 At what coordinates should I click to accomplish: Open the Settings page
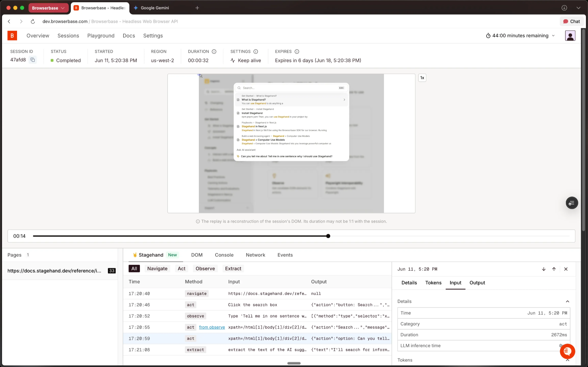tap(153, 36)
